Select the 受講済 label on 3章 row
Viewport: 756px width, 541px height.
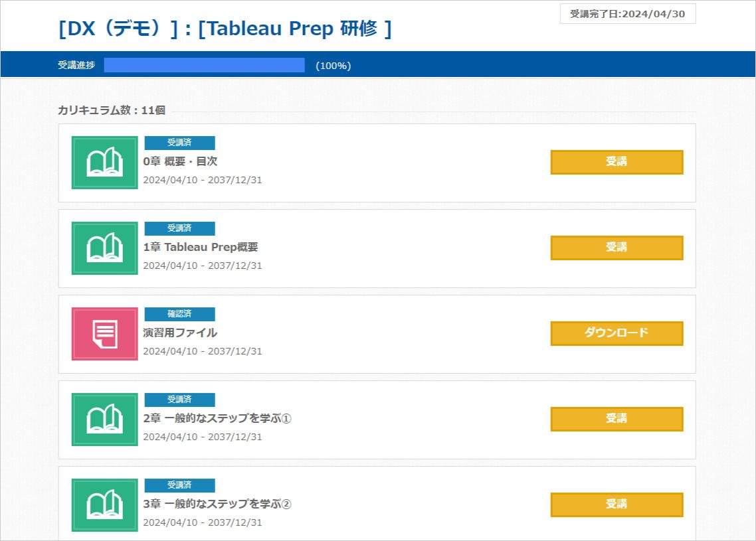(x=180, y=485)
